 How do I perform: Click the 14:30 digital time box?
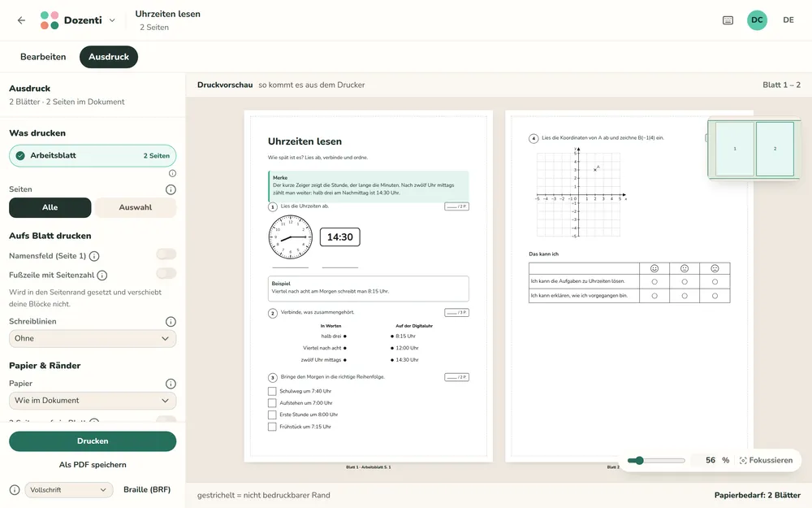[x=339, y=237]
